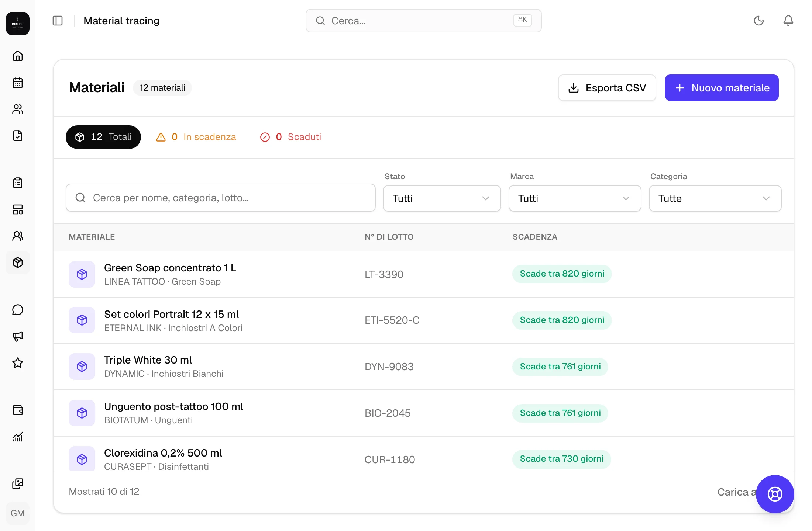
Task: Open the chat bubble icon in sidebar
Action: 18,310
